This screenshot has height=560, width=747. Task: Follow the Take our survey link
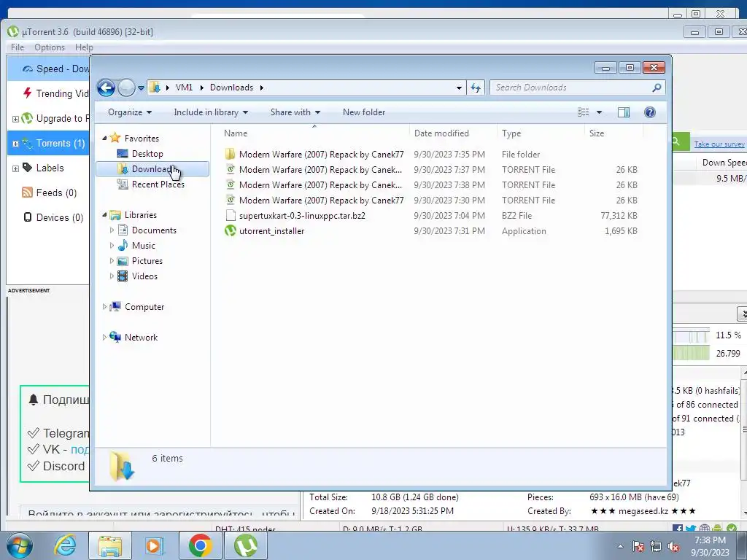[x=719, y=144]
